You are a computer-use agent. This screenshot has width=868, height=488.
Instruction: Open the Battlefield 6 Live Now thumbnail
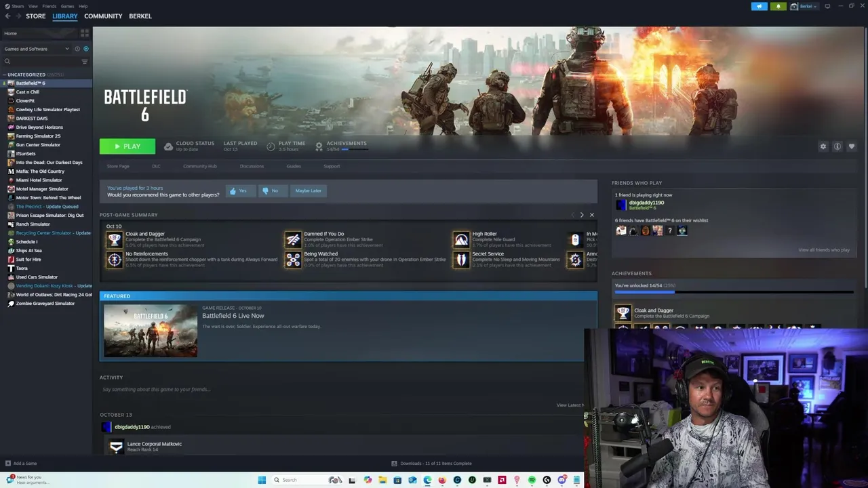point(151,330)
